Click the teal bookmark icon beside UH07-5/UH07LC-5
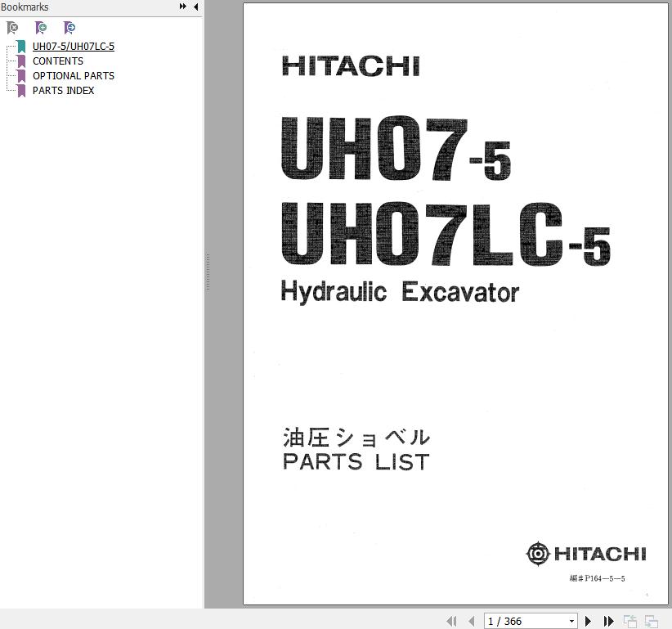This screenshot has height=629, width=672. (21, 47)
